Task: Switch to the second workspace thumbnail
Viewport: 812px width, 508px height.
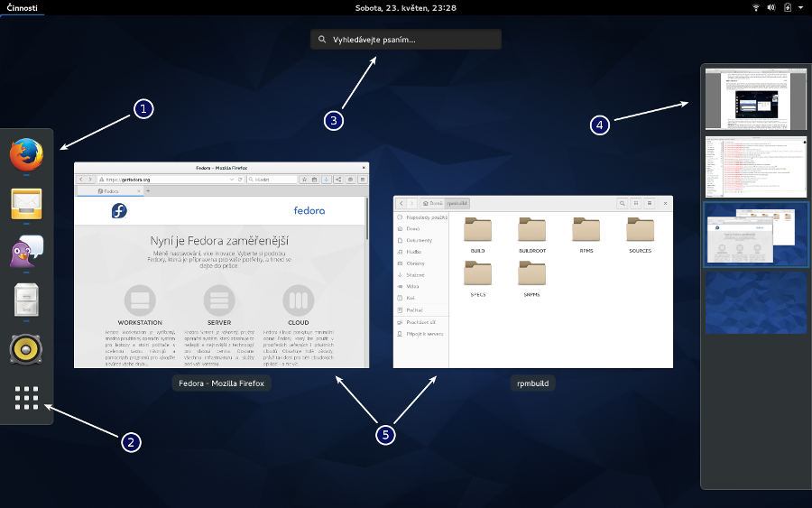Action: click(755, 166)
